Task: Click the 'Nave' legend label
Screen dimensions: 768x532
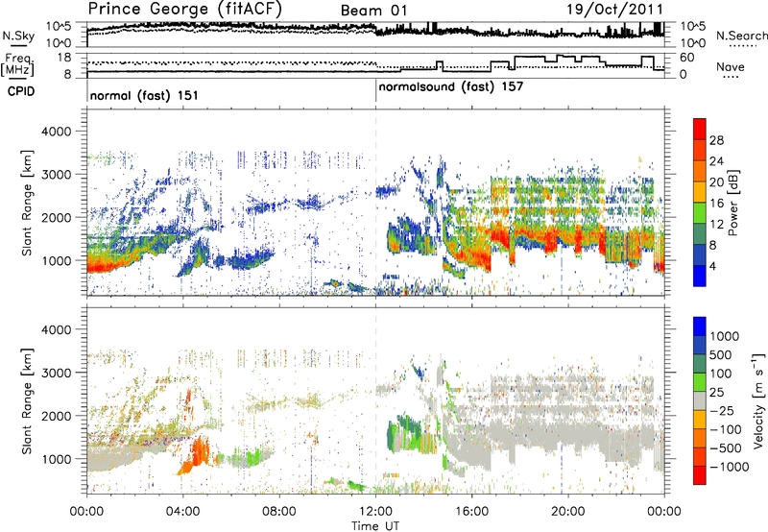Action: click(x=731, y=66)
